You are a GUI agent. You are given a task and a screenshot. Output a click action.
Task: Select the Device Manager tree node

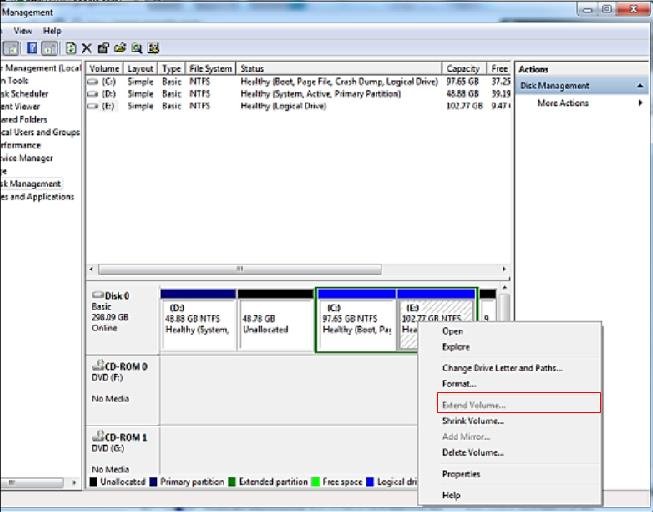pos(26,158)
